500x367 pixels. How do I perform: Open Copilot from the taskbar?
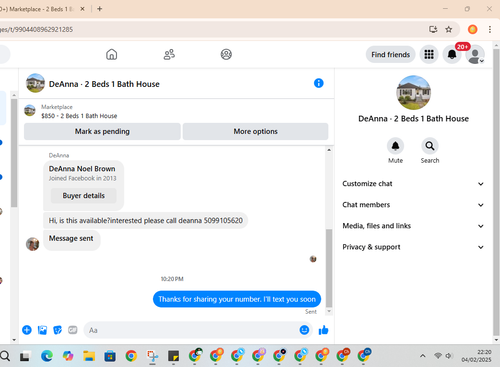click(68, 356)
